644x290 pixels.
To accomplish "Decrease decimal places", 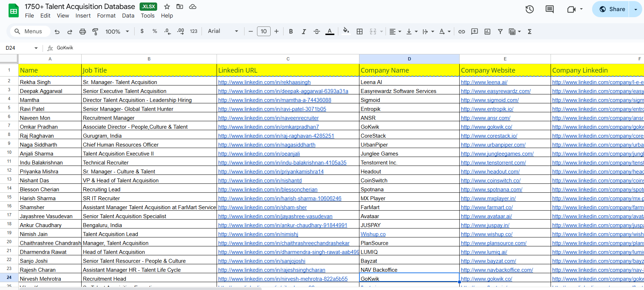I will click(167, 31).
